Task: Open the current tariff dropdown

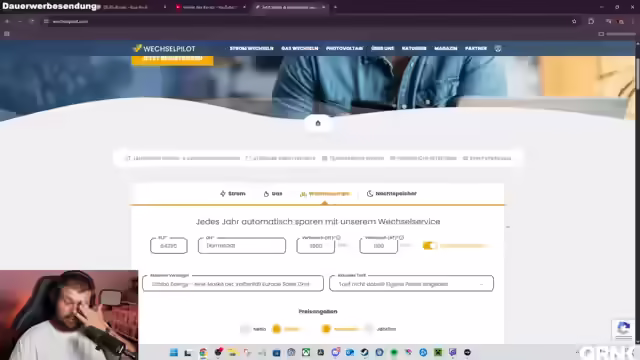Action: coord(411,284)
